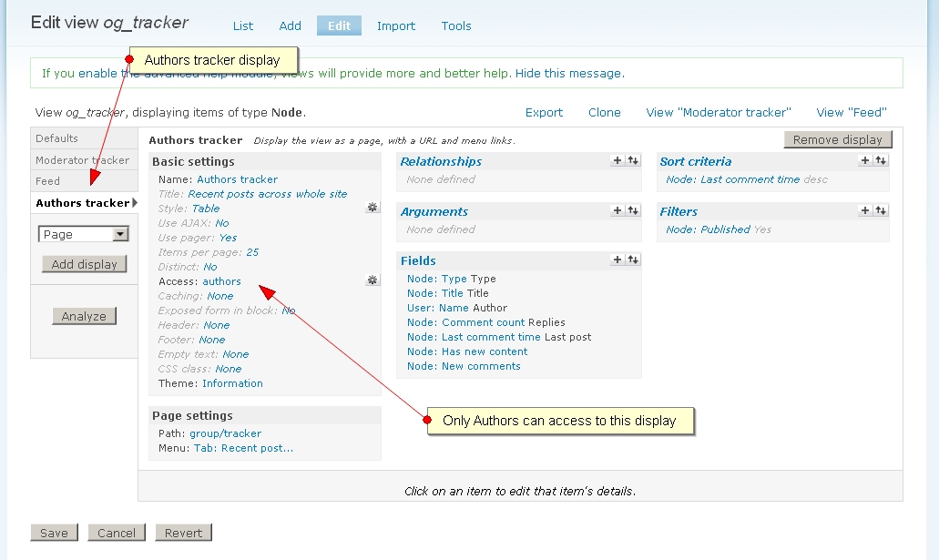This screenshot has width=939, height=560.
Task: Add a new field with plus icon
Action: [x=617, y=260]
